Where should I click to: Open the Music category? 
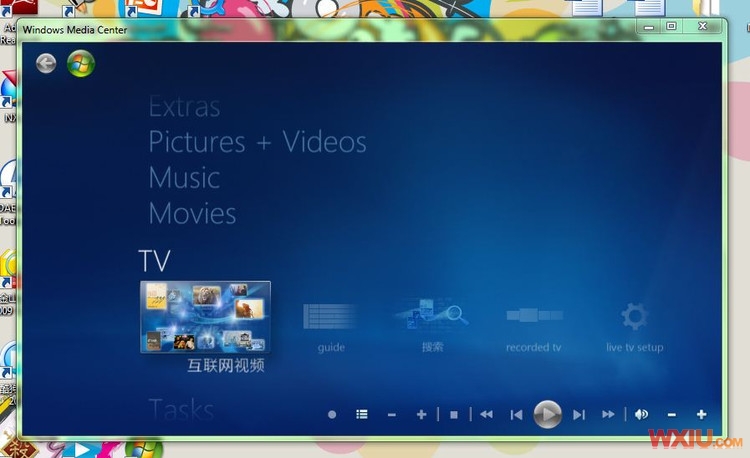(x=184, y=177)
